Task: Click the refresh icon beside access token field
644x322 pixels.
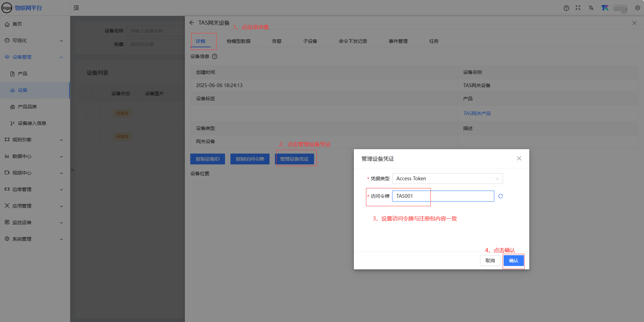Action: point(501,196)
